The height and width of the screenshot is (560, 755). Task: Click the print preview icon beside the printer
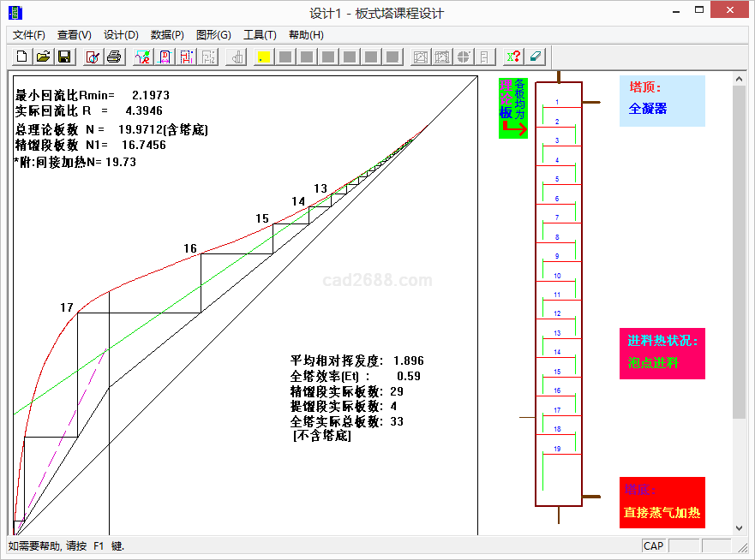pyautogui.click(x=93, y=57)
